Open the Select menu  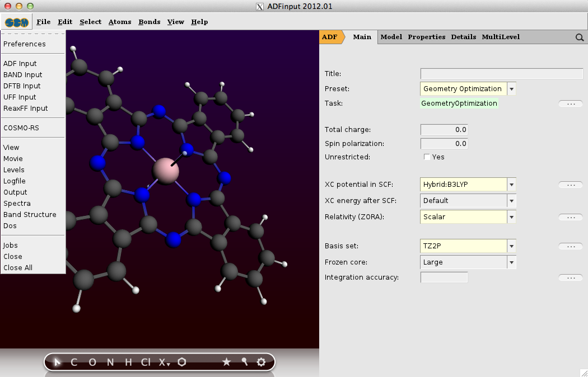pyautogui.click(x=90, y=22)
